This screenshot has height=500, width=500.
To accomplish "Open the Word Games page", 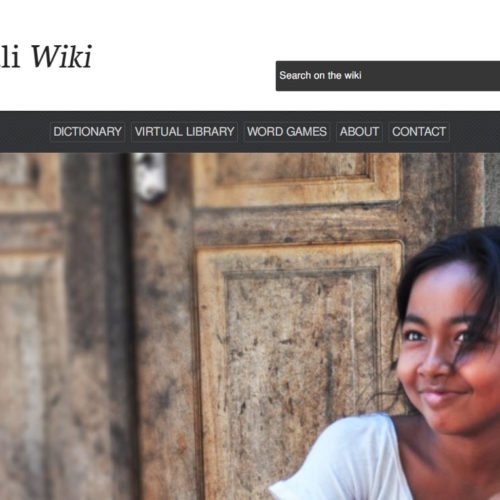I will [287, 132].
